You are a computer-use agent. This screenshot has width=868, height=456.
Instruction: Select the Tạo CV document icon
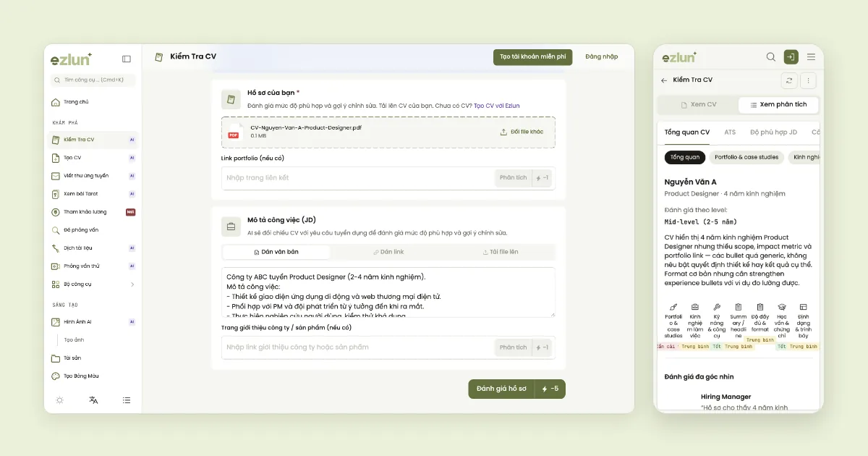56,158
